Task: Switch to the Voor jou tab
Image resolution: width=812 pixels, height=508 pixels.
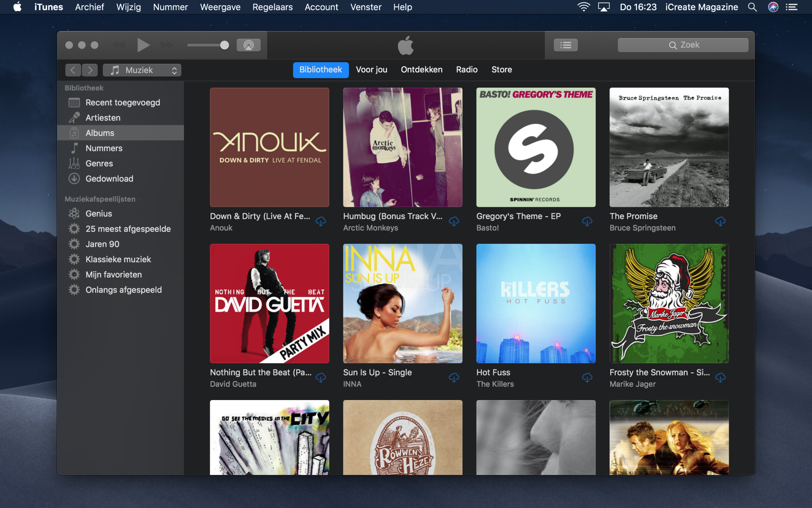Action: pos(371,70)
